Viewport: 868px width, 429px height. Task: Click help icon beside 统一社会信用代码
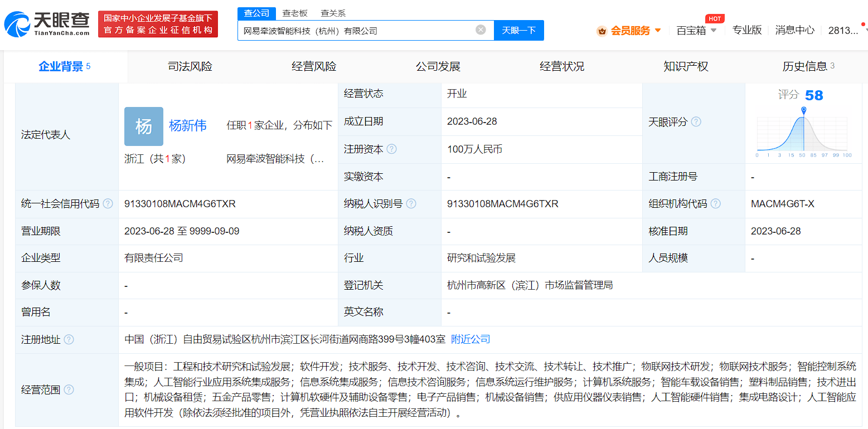click(108, 204)
